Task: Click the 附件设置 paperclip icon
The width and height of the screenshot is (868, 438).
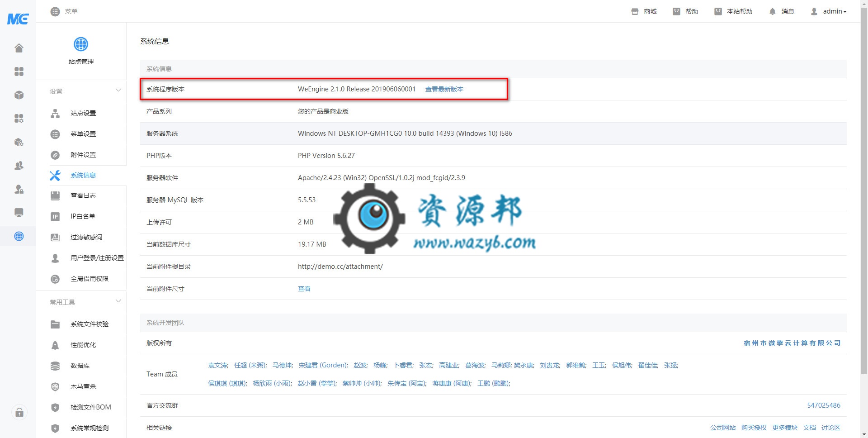Action: click(55, 155)
